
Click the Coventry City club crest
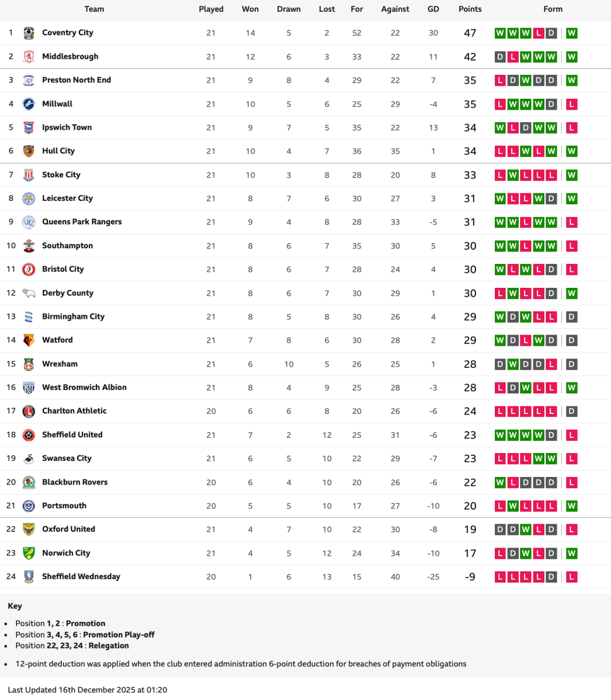tap(29, 33)
